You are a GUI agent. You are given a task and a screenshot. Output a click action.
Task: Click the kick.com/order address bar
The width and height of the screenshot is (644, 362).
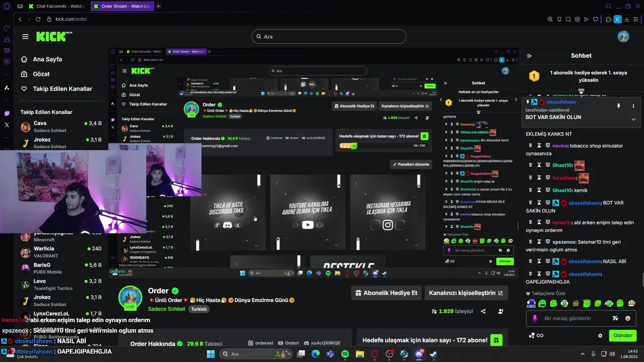point(71,19)
